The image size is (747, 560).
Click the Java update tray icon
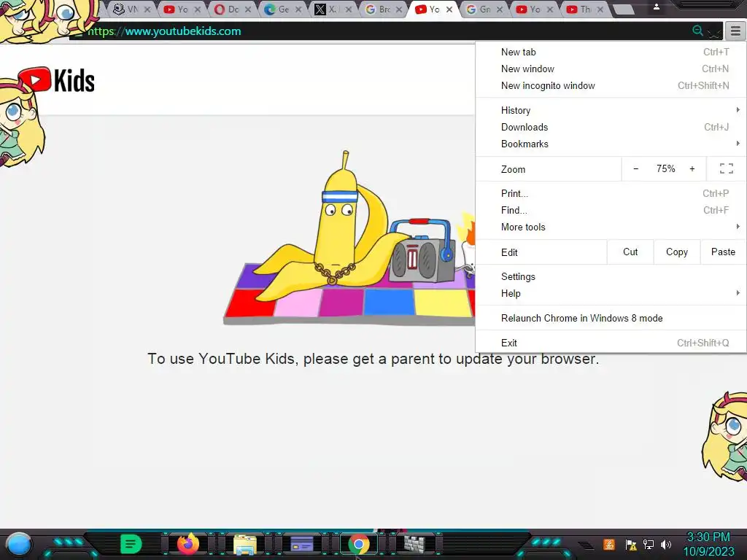pos(609,544)
